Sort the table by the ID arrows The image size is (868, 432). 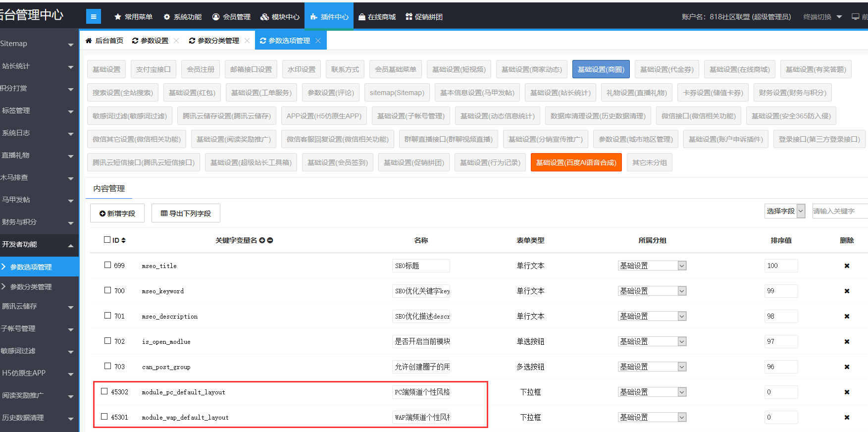pos(123,240)
